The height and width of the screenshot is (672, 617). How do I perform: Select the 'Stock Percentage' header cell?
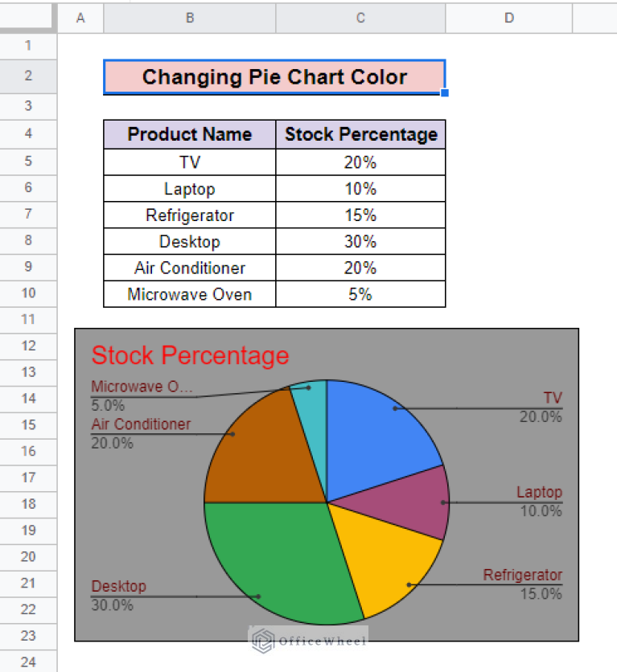click(360, 134)
